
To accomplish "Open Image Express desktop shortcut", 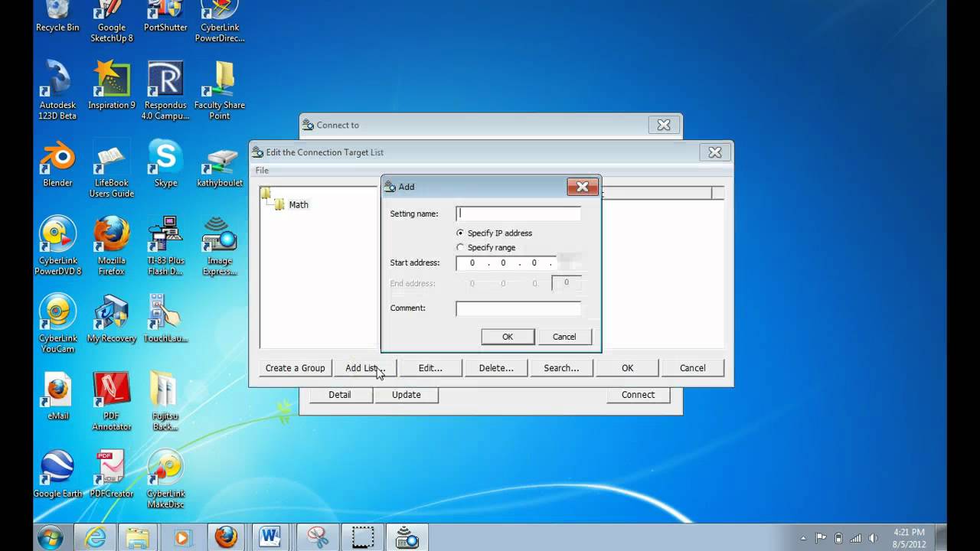I will (220, 246).
